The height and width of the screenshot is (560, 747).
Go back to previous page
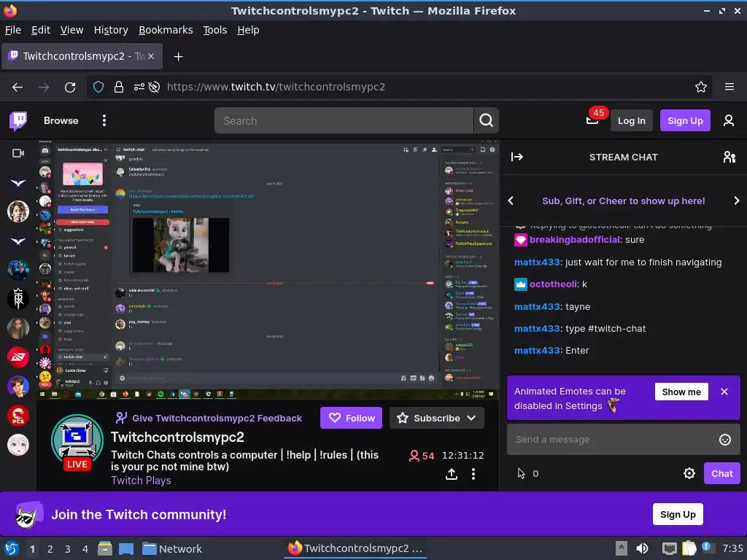click(x=18, y=87)
